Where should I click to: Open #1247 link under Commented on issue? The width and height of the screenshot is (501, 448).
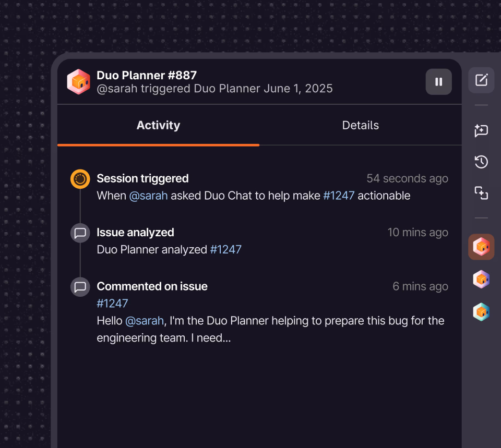112,304
